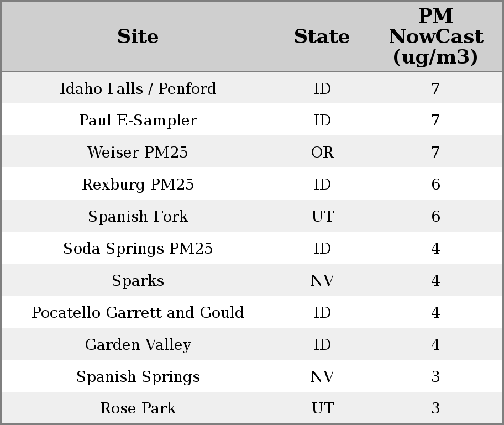
Task: Click the Spanish Fork site name
Action: pos(138,217)
